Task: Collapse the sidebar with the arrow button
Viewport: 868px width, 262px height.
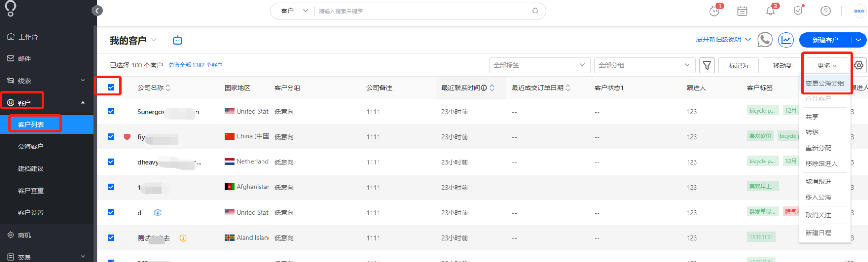Action: click(x=97, y=11)
